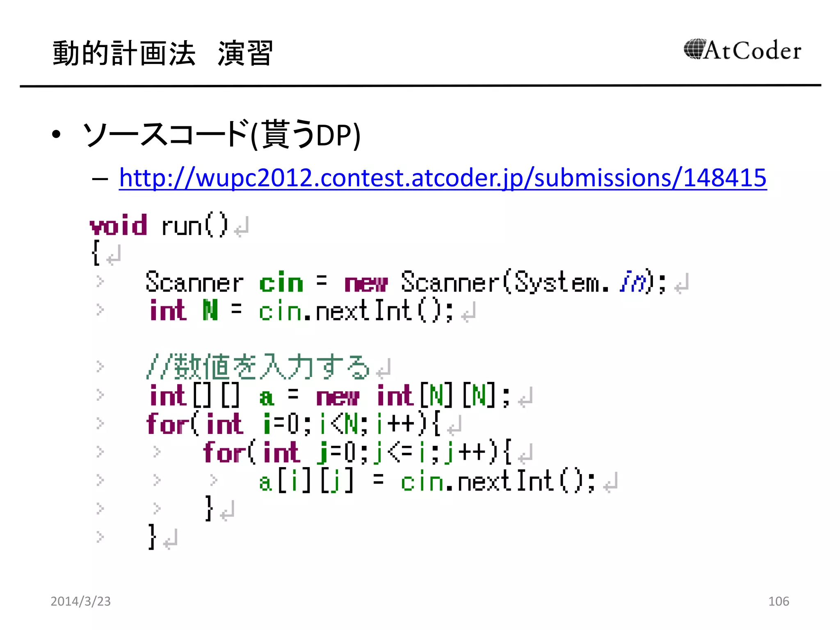Open the wupc2012 submissions/148415 link
This screenshot has height=630, width=840.
[443, 178]
